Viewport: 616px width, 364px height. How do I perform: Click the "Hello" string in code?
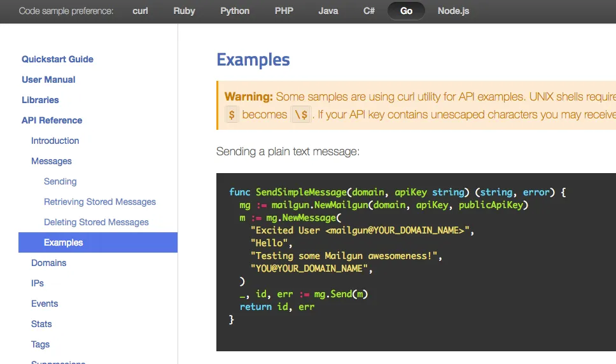point(269,243)
